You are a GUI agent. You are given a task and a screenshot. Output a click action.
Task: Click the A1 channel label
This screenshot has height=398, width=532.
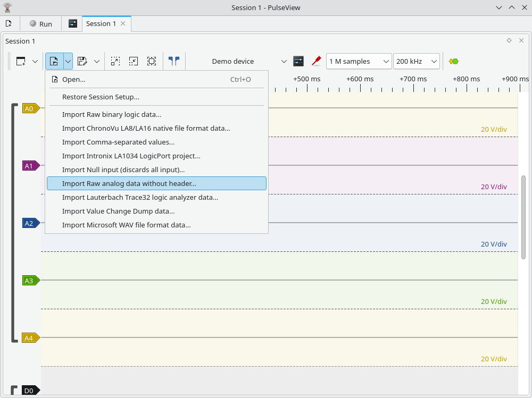[31, 166]
